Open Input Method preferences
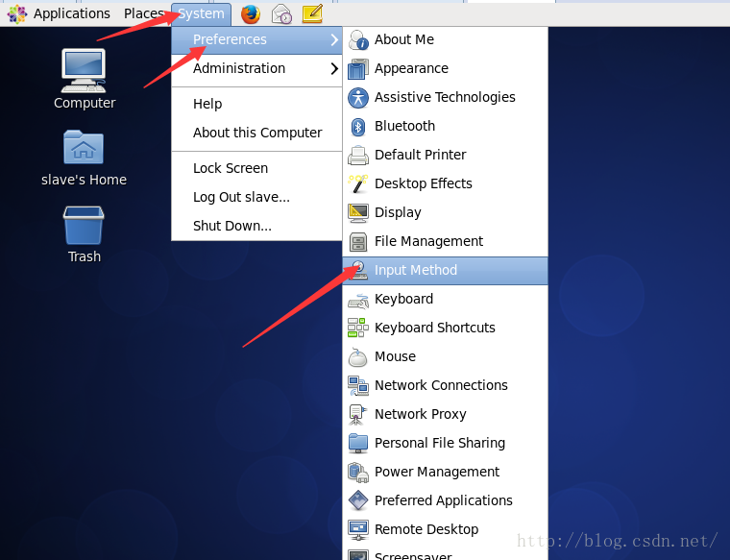This screenshot has width=730, height=560. click(x=445, y=271)
